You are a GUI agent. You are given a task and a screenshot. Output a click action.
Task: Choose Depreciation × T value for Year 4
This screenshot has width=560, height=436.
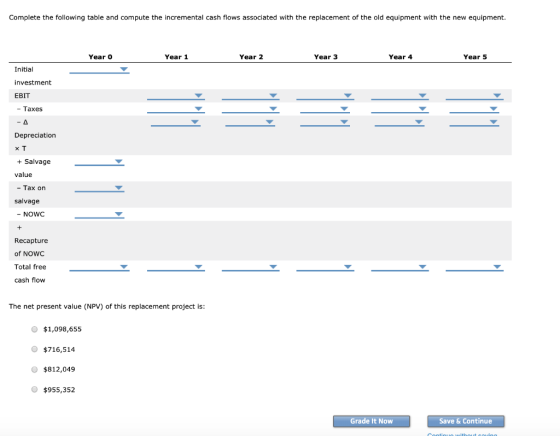[400, 122]
